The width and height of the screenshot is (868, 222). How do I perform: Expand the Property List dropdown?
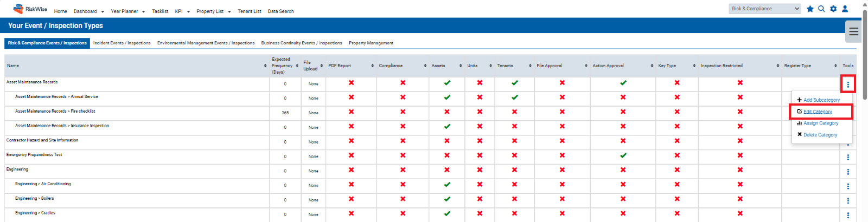point(213,11)
